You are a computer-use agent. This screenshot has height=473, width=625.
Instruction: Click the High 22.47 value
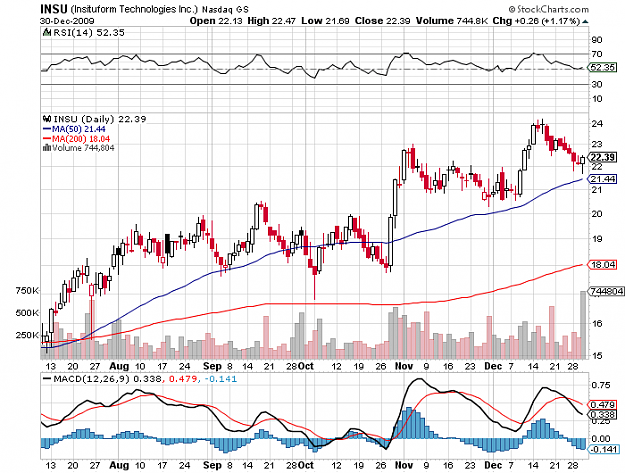271,21
